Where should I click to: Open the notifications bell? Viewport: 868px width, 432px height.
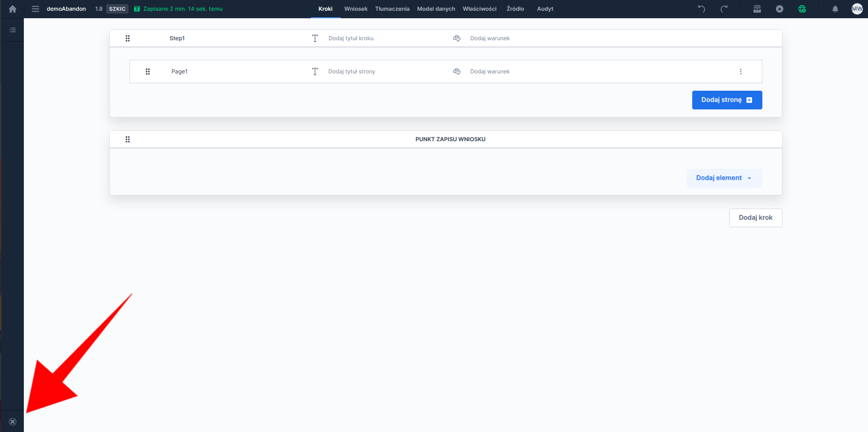[835, 9]
